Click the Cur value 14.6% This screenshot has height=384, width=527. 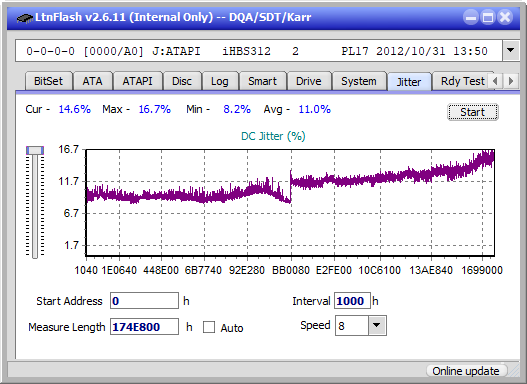click(x=75, y=109)
